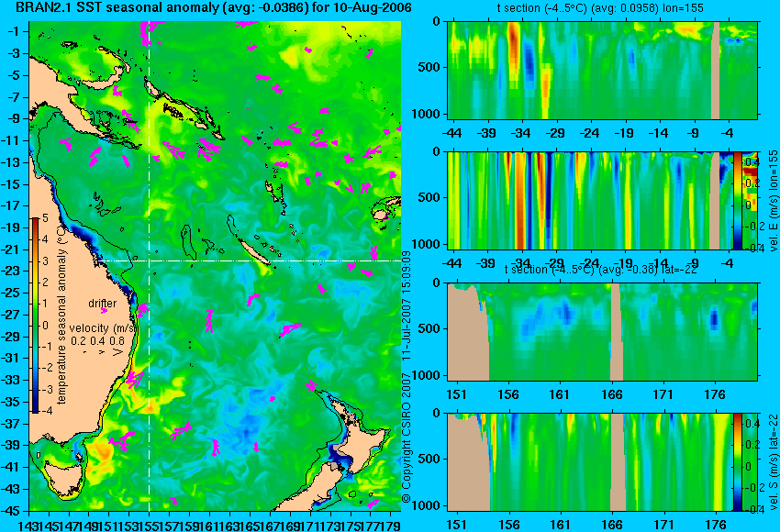The image size is (780, 532).
Task: Click the horizontal dashed line at latitude -22
Action: (249, 260)
